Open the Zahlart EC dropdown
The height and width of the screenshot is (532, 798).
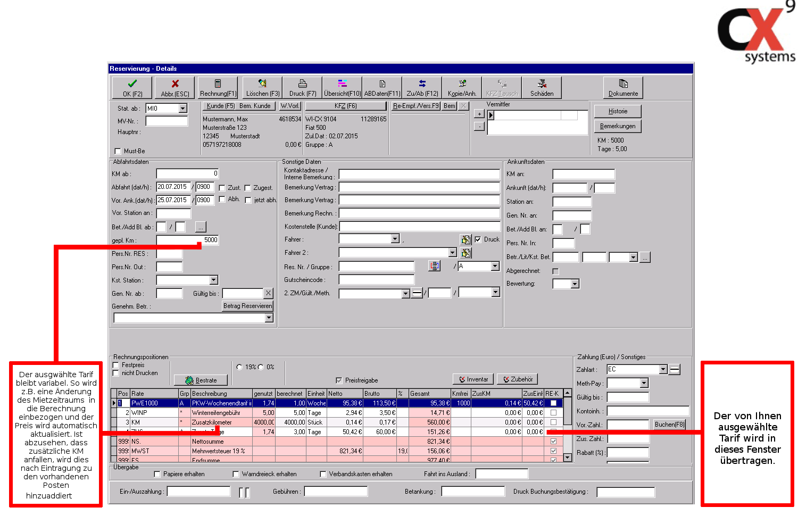click(663, 369)
